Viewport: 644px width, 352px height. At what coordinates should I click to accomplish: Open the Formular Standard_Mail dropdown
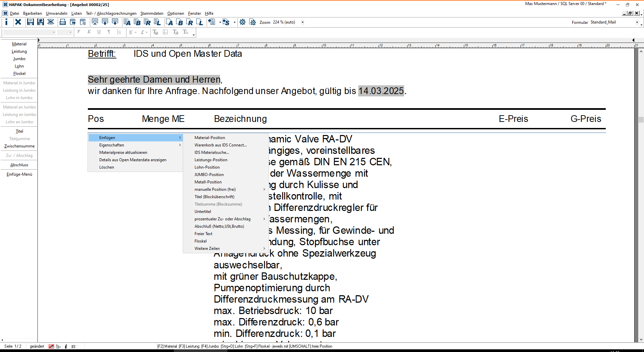click(x=637, y=23)
